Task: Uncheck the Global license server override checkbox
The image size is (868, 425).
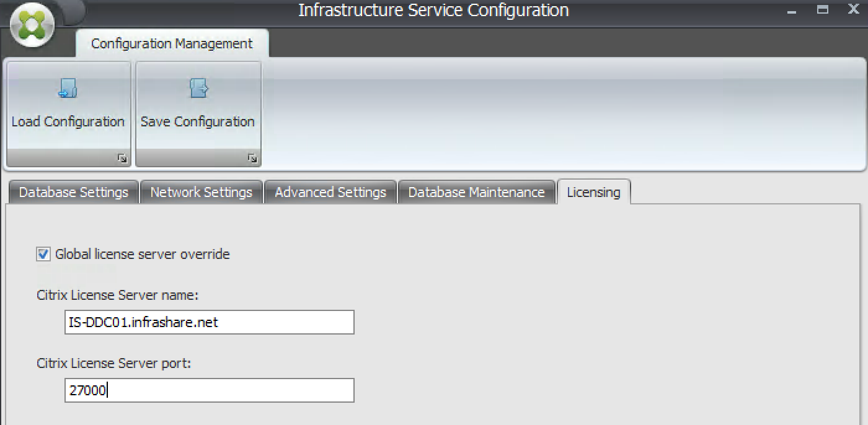Action: [43, 254]
